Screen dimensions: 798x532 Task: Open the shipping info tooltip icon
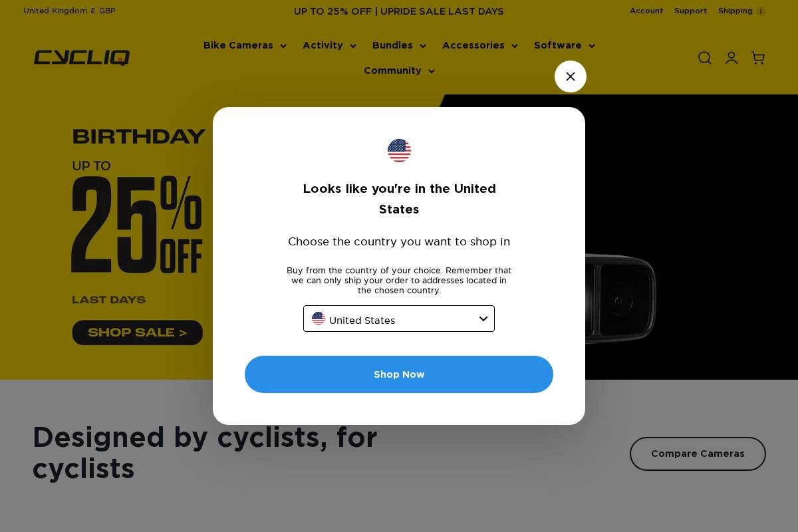click(x=761, y=11)
